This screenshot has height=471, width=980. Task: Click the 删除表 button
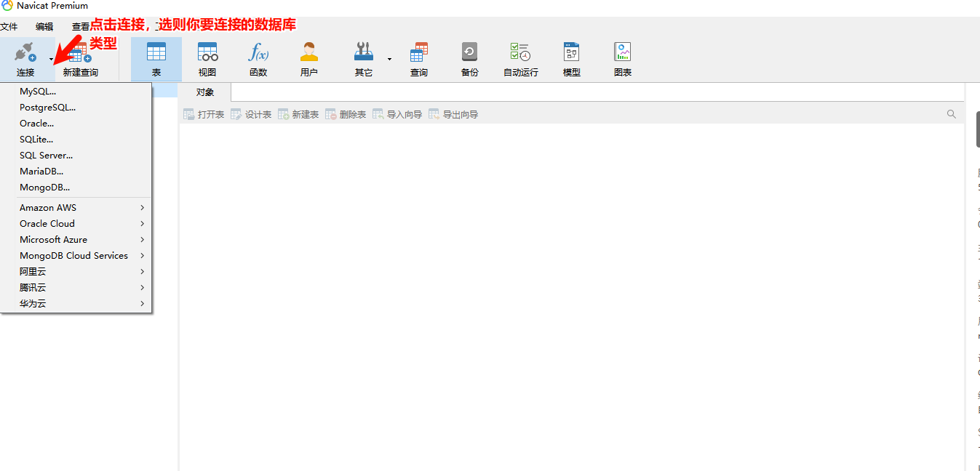point(346,115)
